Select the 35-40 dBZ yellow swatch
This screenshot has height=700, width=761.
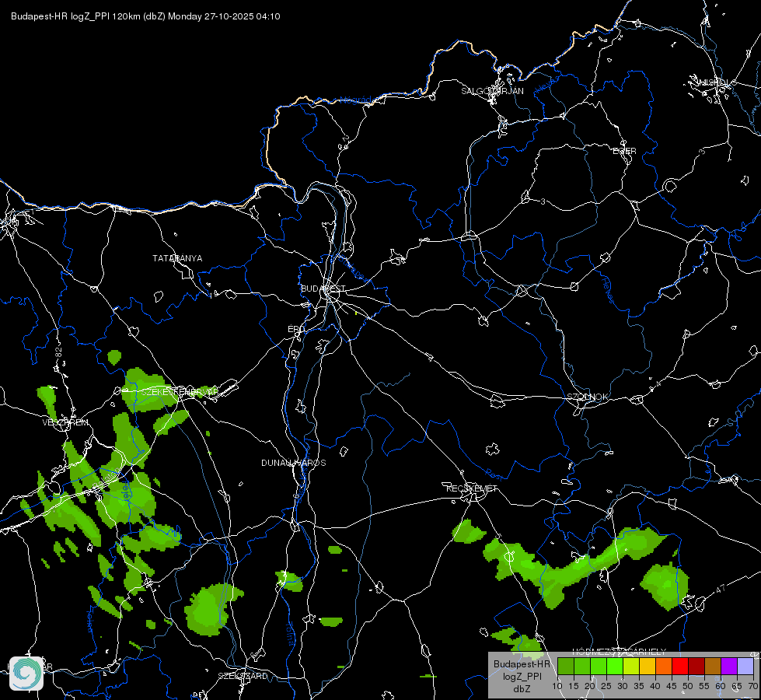pyautogui.click(x=648, y=666)
